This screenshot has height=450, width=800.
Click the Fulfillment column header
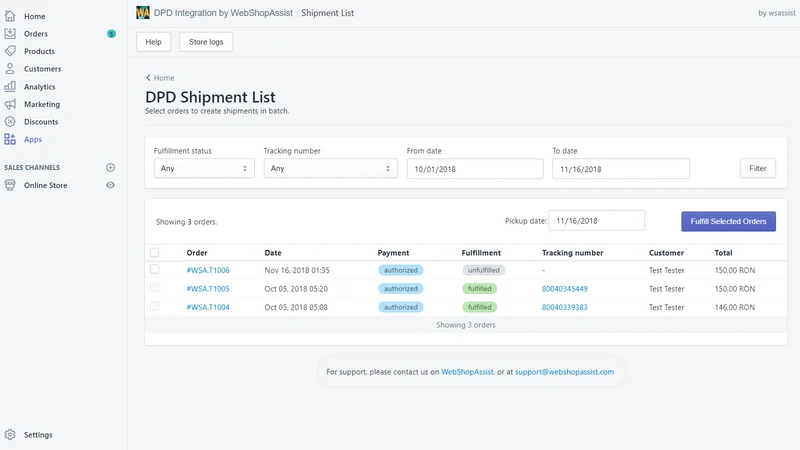(x=481, y=253)
